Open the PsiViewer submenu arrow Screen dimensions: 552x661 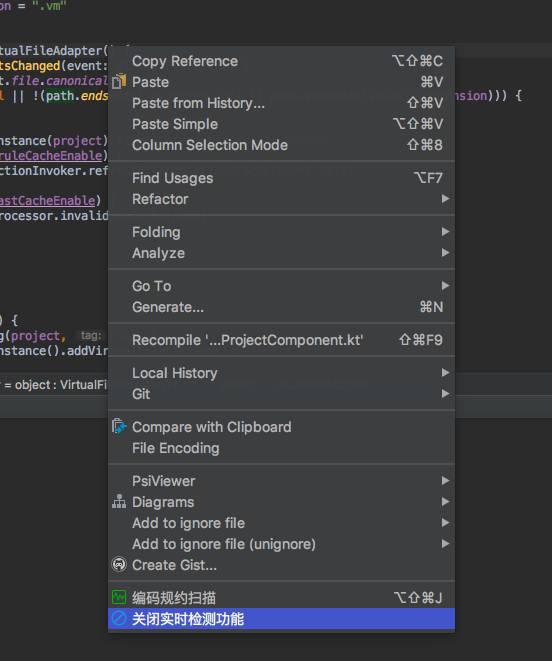tap(445, 480)
